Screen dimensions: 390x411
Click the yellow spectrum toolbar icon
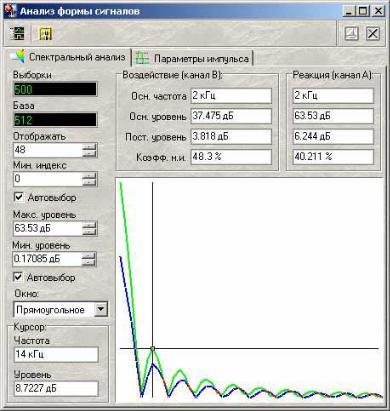click(x=45, y=34)
